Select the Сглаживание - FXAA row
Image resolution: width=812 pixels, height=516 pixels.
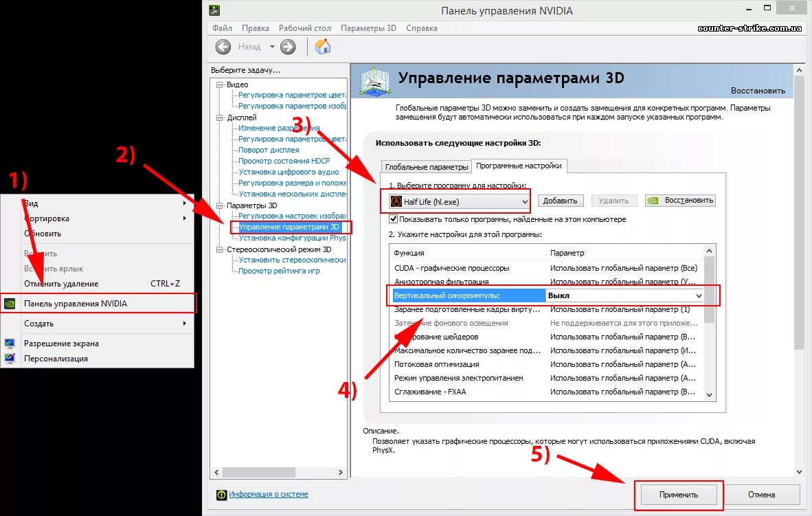click(546, 392)
